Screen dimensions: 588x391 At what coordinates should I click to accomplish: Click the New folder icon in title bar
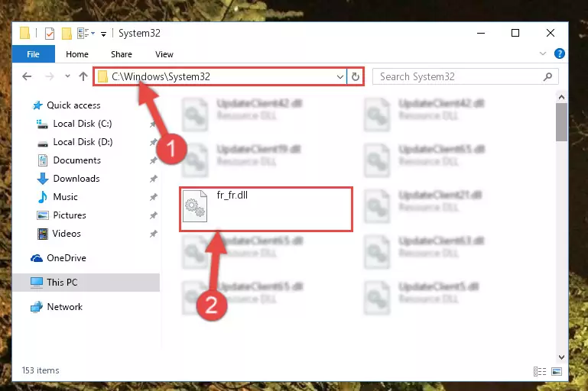coord(67,34)
